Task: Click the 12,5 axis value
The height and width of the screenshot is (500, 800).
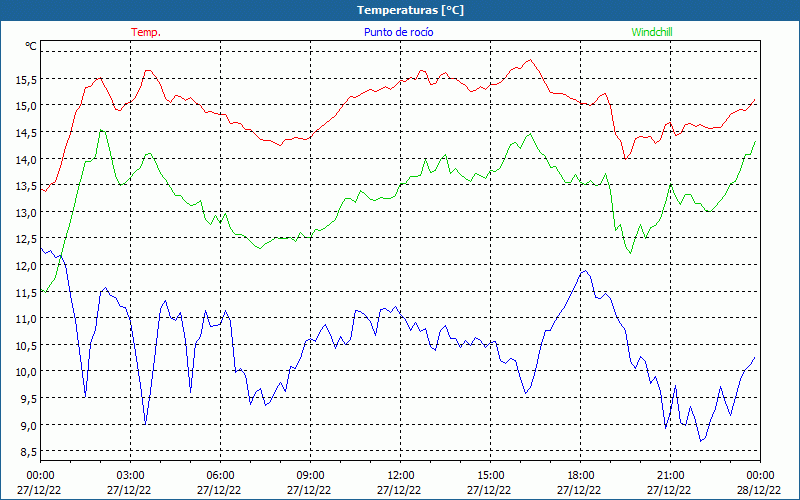Action: [27, 239]
